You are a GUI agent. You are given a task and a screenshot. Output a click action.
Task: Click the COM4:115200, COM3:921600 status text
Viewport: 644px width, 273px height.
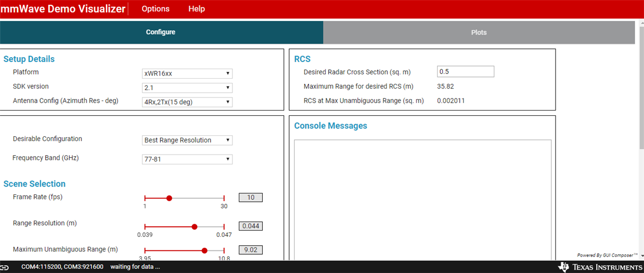[x=62, y=267]
